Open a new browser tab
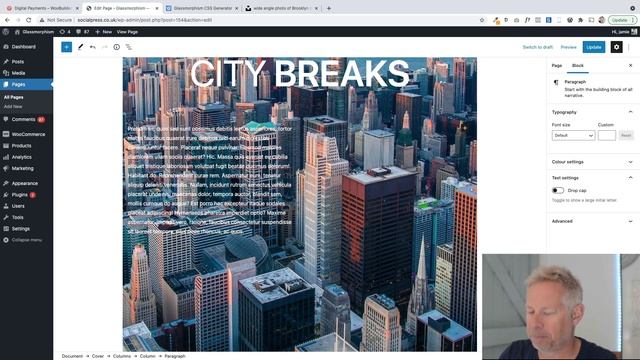The width and height of the screenshot is (640, 360). tap(329, 8)
